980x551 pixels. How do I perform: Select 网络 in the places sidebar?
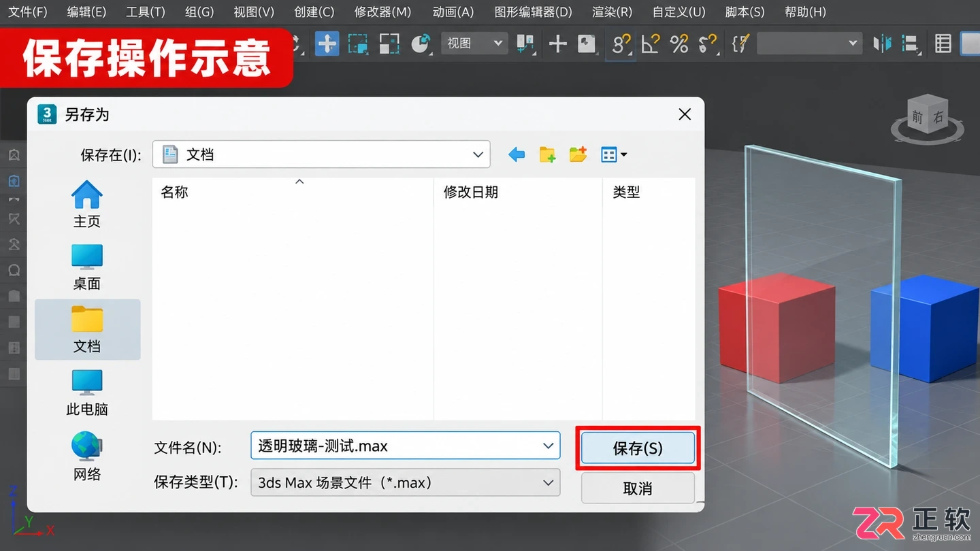(87, 457)
